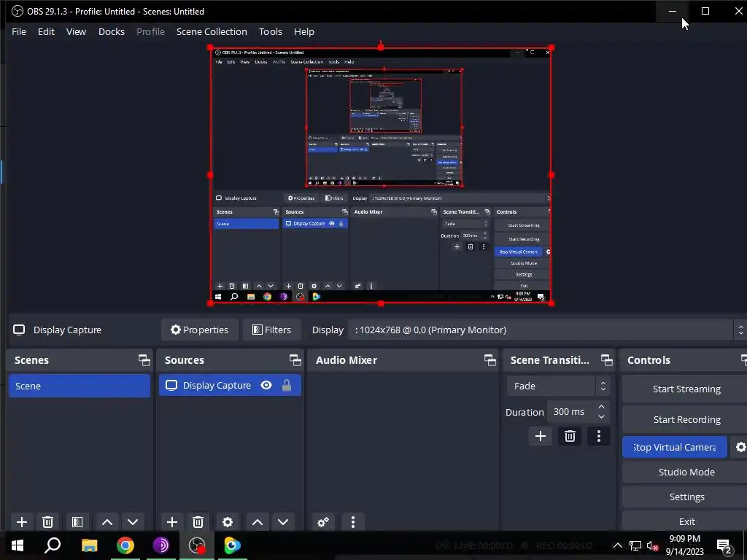Select Display Capture in Sources list
Image resolution: width=747 pixels, height=560 pixels.
click(230, 385)
